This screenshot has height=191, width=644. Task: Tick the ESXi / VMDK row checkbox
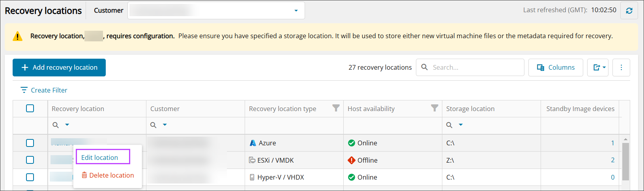click(x=30, y=160)
